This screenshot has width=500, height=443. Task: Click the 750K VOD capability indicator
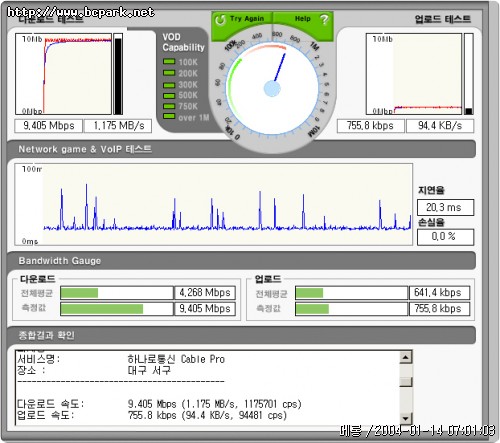169,106
